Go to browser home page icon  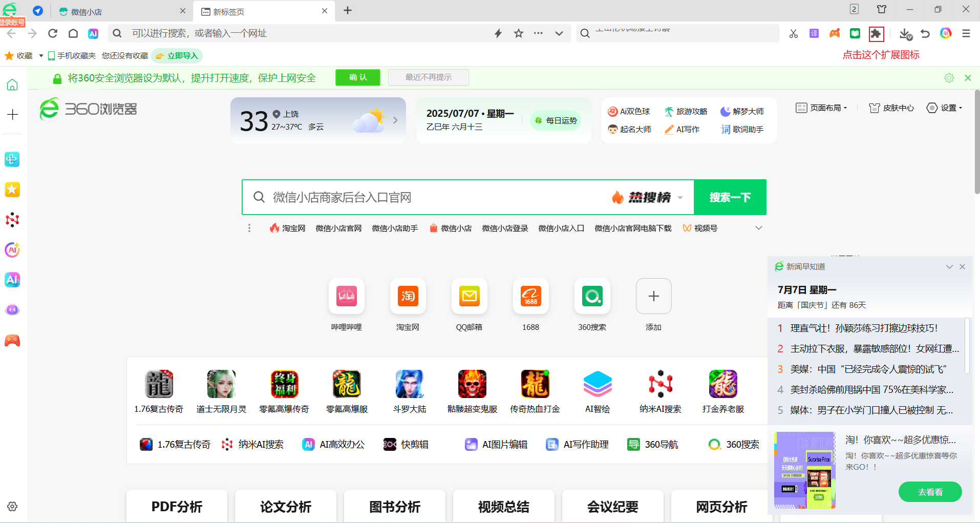pos(73,33)
